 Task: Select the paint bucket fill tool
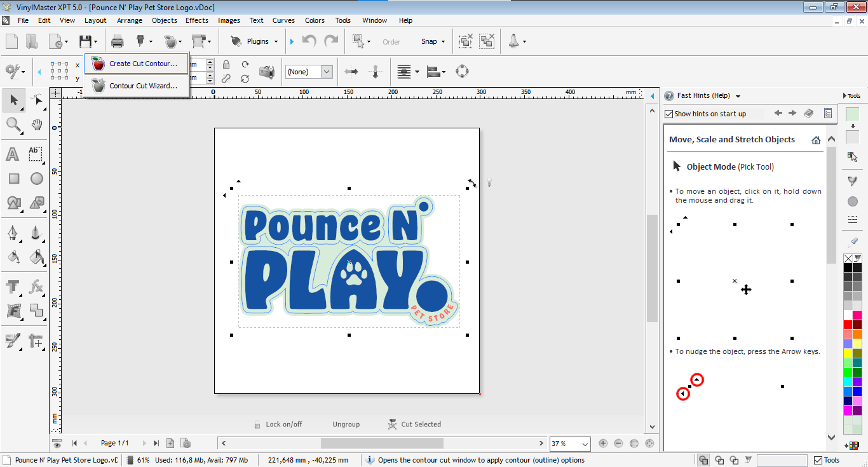[37, 257]
